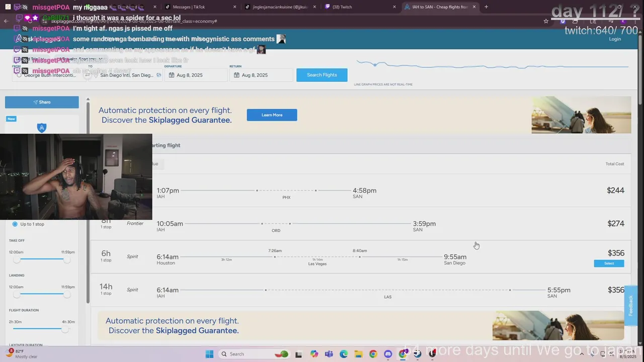Viewport: 644px width, 362px height.
Task: Click the shield icon in New card
Action: [42, 128]
